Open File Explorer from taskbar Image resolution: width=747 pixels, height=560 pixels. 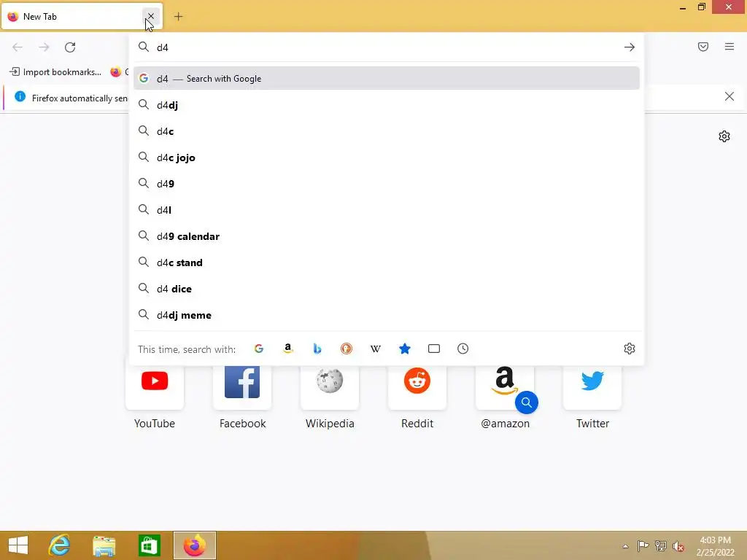[x=104, y=545]
